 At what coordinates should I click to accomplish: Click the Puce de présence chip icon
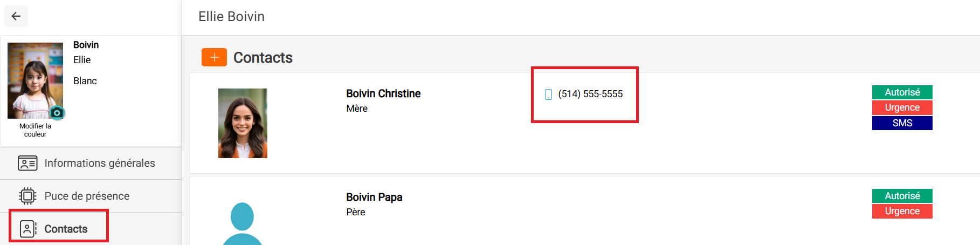[x=27, y=196]
